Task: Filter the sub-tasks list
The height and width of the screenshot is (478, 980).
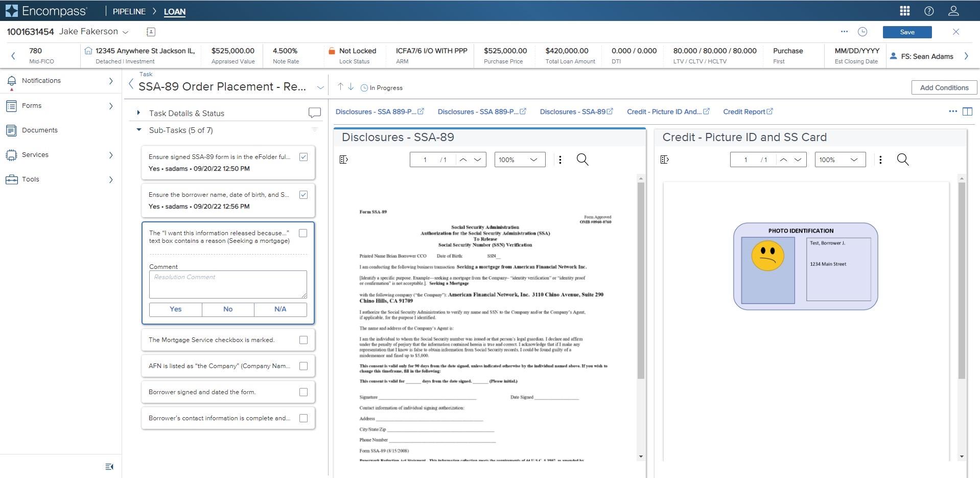Action: tap(315, 130)
